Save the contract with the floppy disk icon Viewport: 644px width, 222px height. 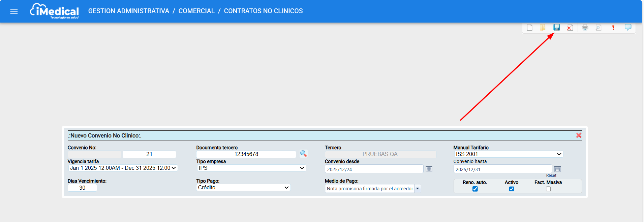[556, 28]
